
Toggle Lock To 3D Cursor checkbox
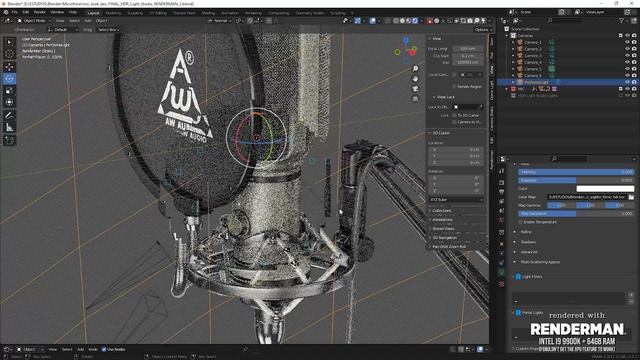click(x=454, y=116)
